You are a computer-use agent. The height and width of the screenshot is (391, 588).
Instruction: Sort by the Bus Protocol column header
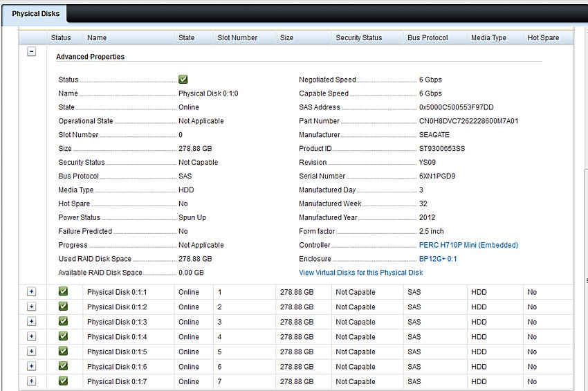pos(435,38)
